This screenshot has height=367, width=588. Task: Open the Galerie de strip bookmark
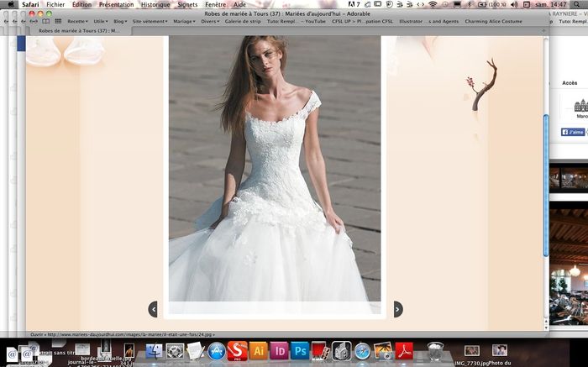[243, 21]
